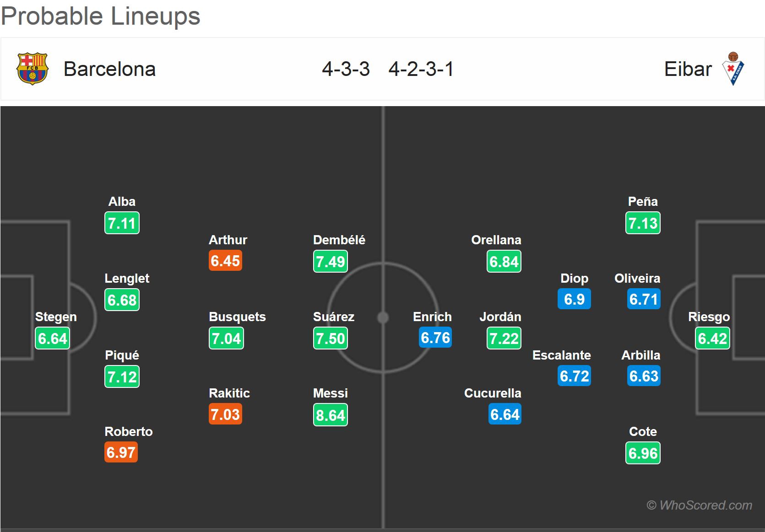The width and height of the screenshot is (765, 532).
Task: Click Suárez's 7.50 rating badge
Action: (330, 339)
